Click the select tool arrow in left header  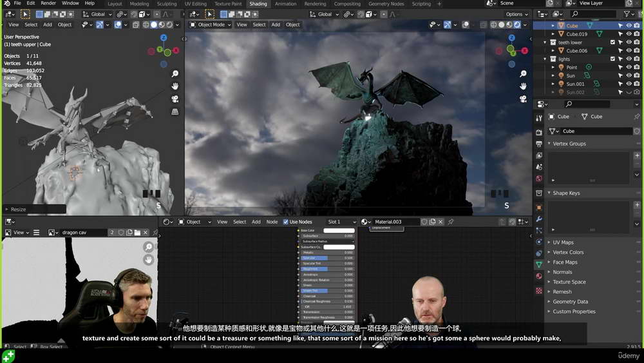[25, 14]
